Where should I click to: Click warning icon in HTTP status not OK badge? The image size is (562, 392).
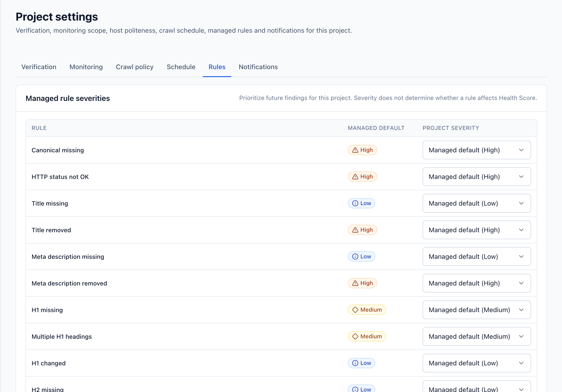(355, 177)
